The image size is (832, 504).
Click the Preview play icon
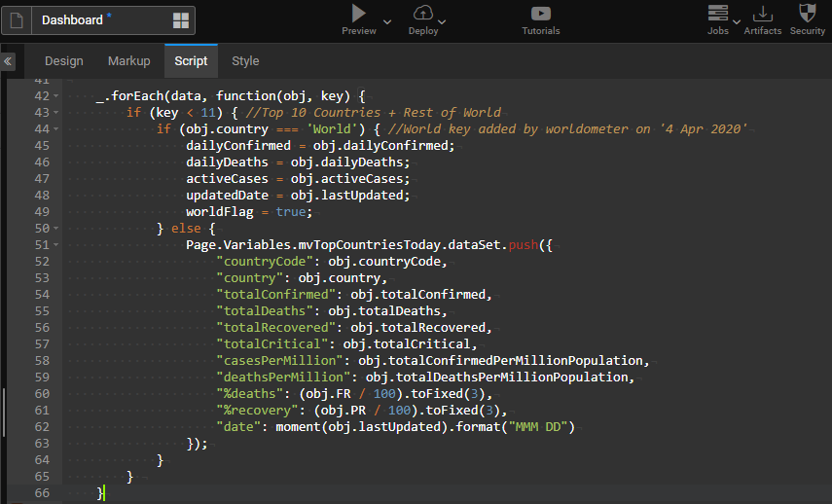click(x=359, y=14)
